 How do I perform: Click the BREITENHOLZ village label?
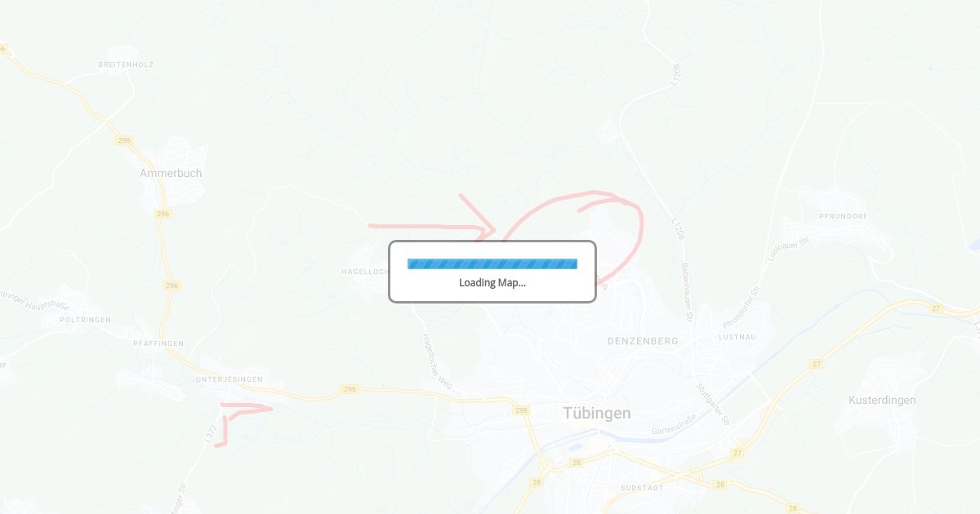(126, 64)
